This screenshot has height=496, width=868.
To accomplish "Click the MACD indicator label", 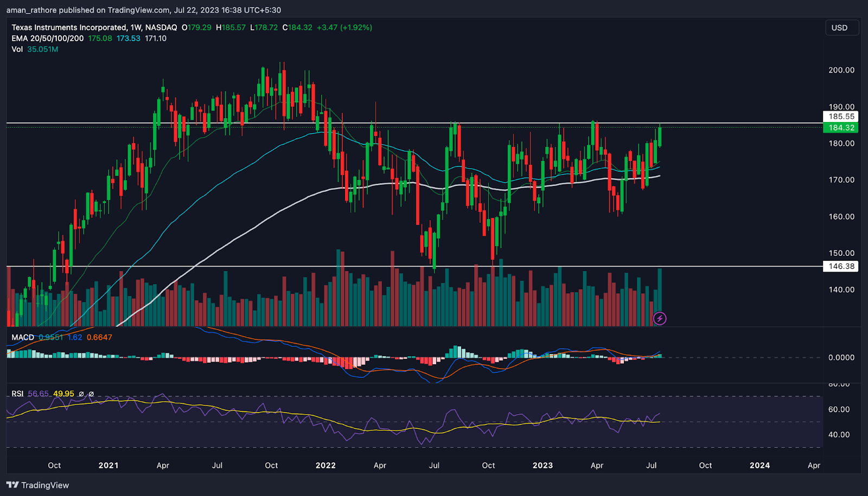I will 23,337.
